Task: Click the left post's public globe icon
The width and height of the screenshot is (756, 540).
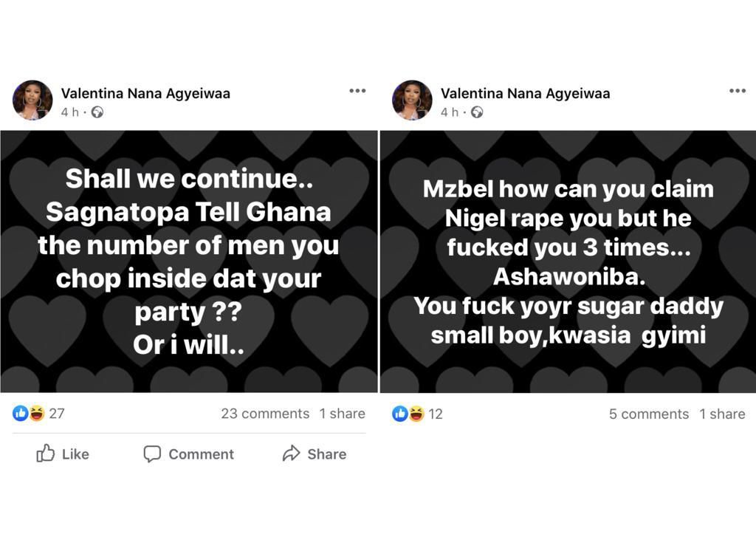Action: (x=97, y=112)
